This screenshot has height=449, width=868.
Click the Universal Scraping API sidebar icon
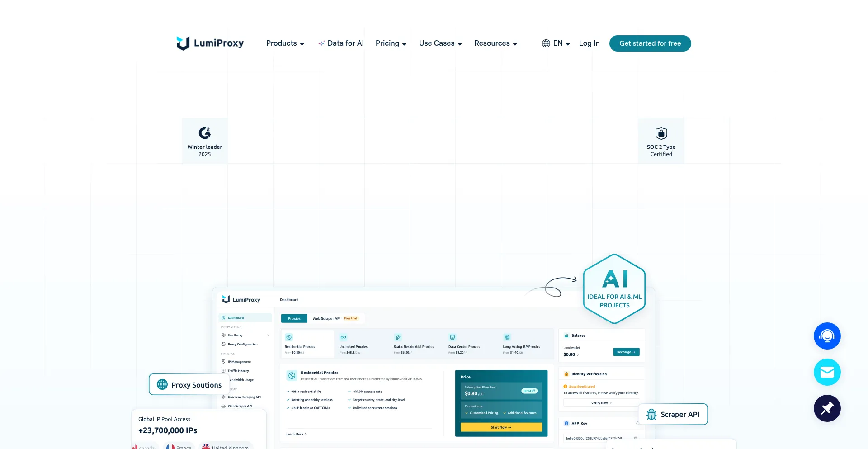[223, 397]
